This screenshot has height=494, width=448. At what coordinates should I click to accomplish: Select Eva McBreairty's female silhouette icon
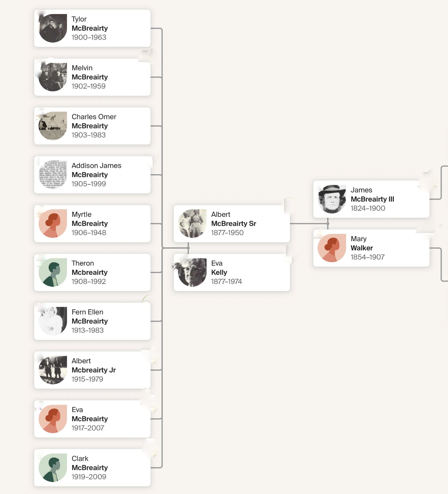point(53,419)
